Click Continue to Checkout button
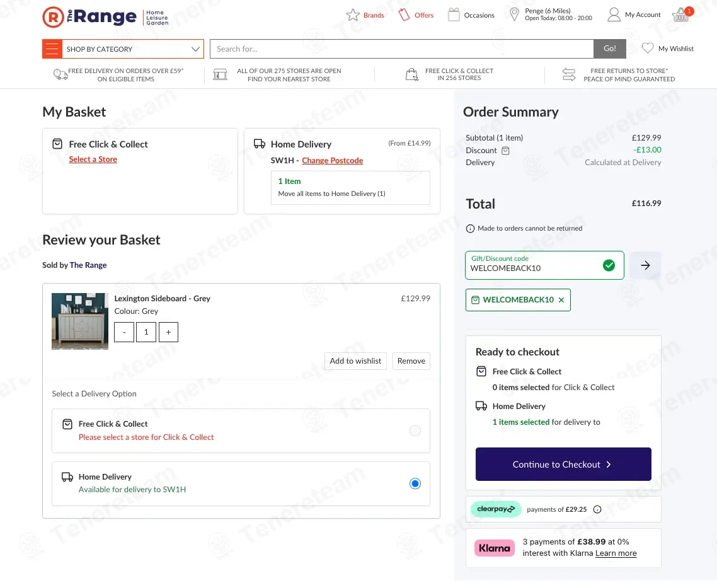 click(563, 464)
